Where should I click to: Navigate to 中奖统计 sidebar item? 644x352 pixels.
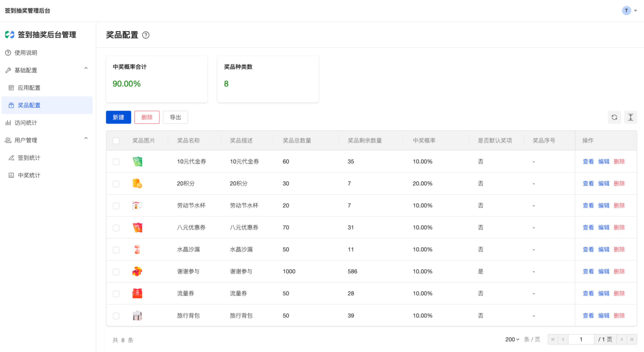(29, 175)
